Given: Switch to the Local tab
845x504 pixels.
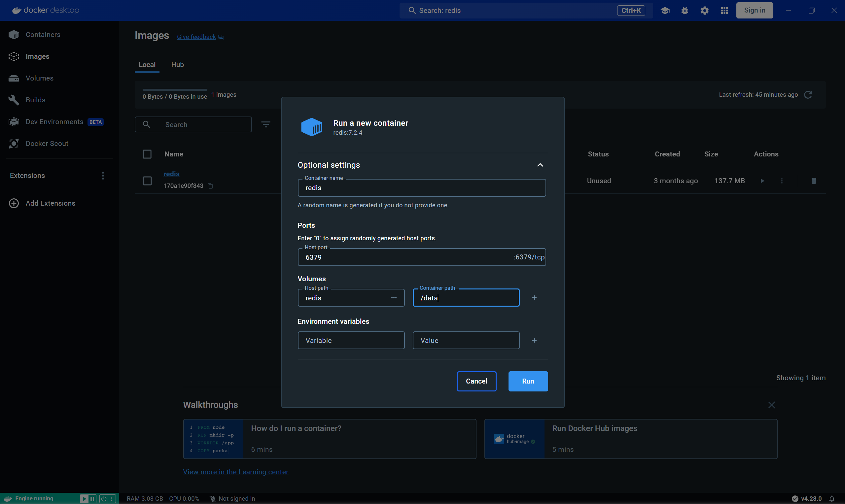Looking at the screenshot, I should [147, 65].
